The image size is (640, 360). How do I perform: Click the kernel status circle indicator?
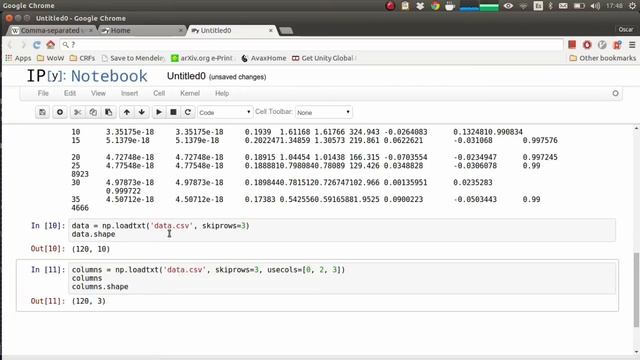coord(615,93)
